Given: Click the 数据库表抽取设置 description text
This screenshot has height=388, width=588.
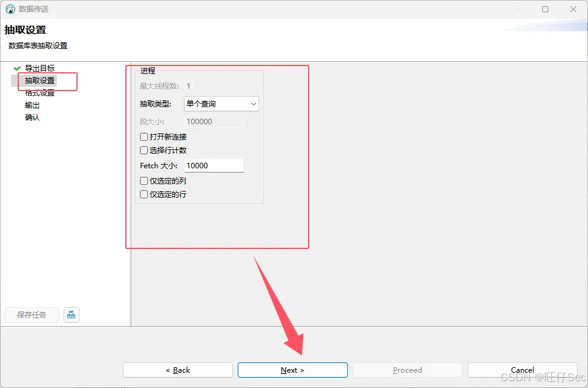Looking at the screenshot, I should pyautogui.click(x=38, y=46).
